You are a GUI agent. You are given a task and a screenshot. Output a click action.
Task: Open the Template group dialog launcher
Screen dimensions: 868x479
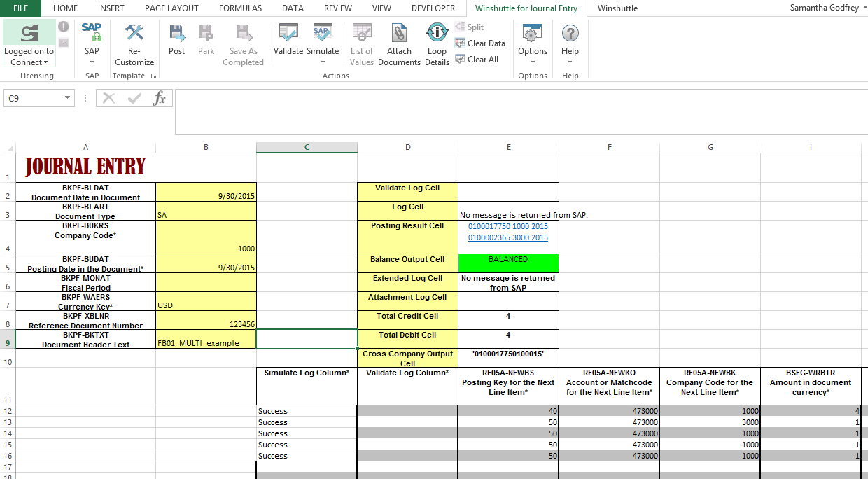pos(153,76)
